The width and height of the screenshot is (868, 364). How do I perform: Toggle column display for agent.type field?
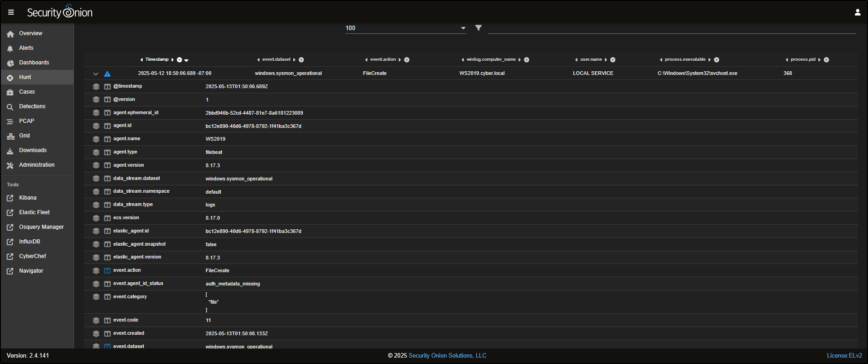[107, 152]
